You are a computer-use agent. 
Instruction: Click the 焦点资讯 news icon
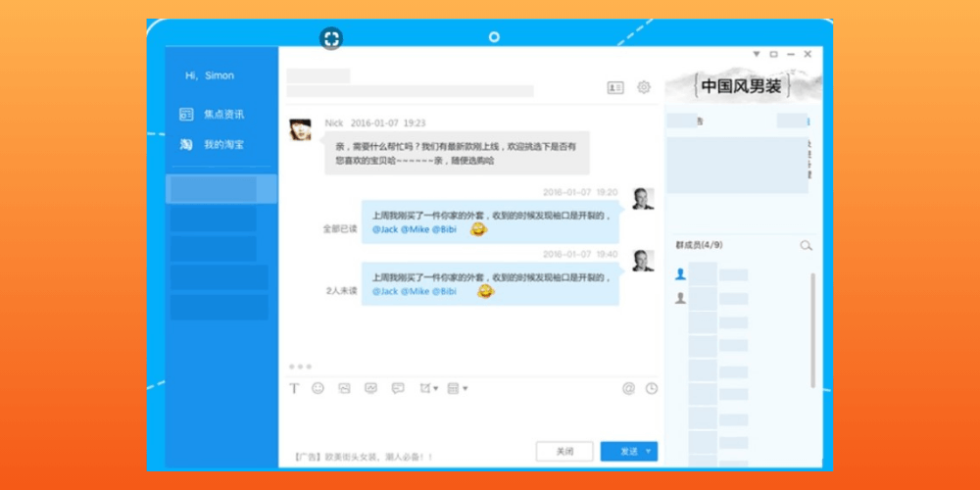click(186, 115)
